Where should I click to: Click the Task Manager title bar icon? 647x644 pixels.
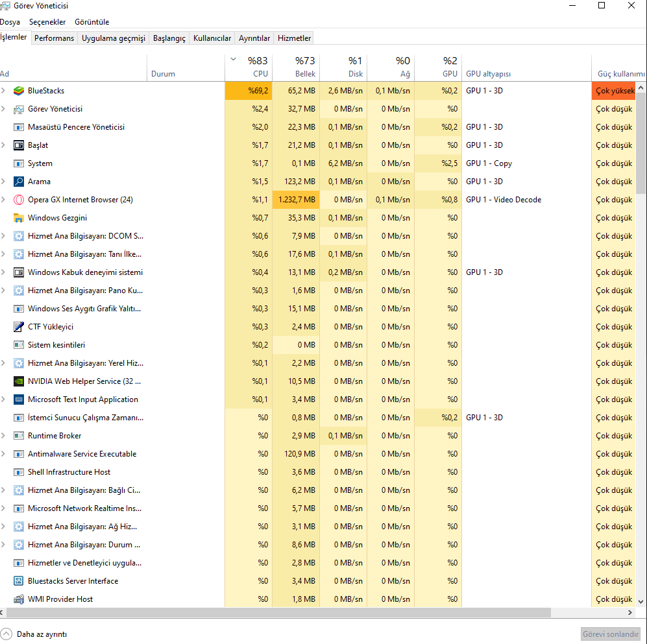pyautogui.click(x=5, y=6)
